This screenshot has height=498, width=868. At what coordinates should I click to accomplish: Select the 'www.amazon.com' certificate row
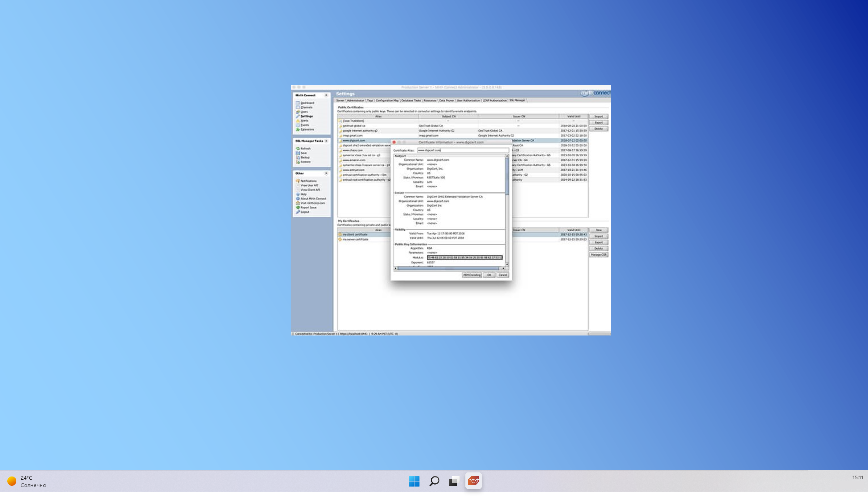pyautogui.click(x=364, y=160)
